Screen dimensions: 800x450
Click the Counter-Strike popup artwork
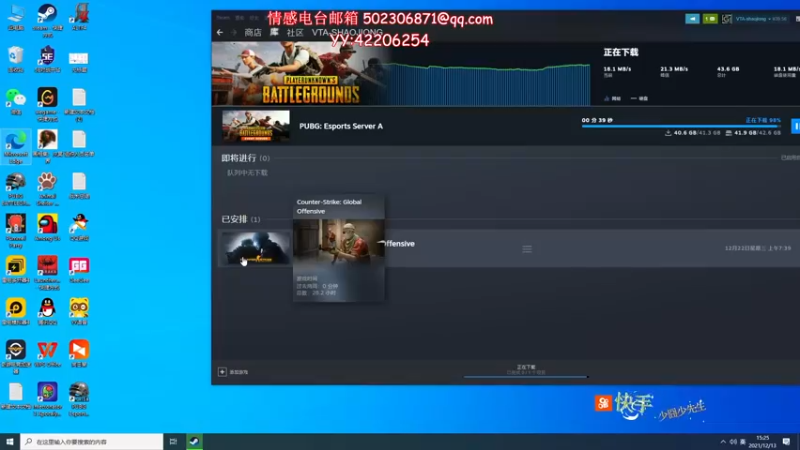[339, 243]
